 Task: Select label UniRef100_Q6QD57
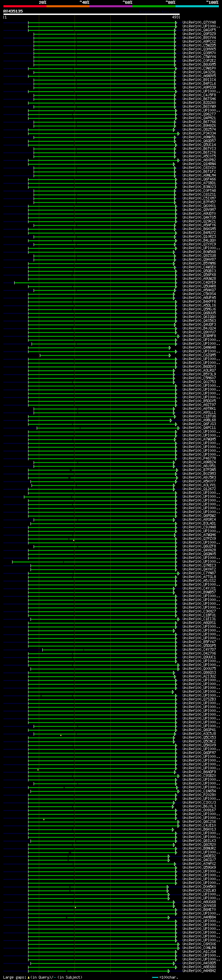[199, 141]
